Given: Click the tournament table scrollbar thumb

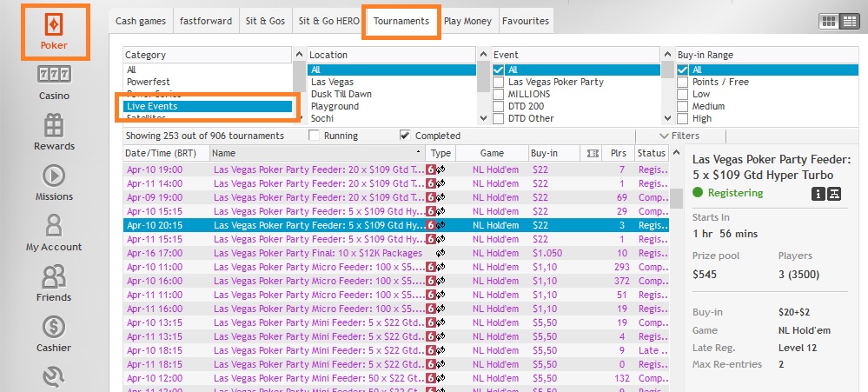Looking at the screenshot, I should [x=676, y=198].
